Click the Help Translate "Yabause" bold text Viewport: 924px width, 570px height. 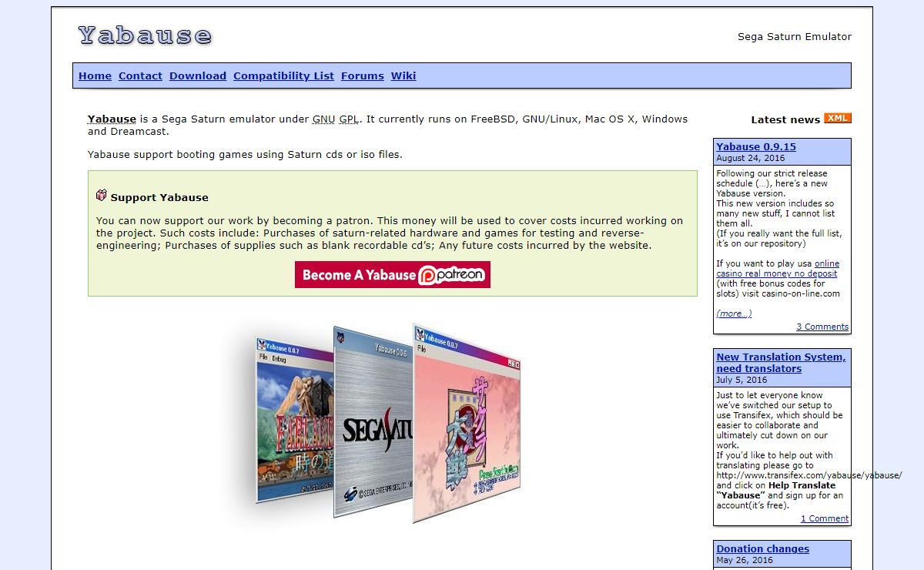click(x=776, y=491)
